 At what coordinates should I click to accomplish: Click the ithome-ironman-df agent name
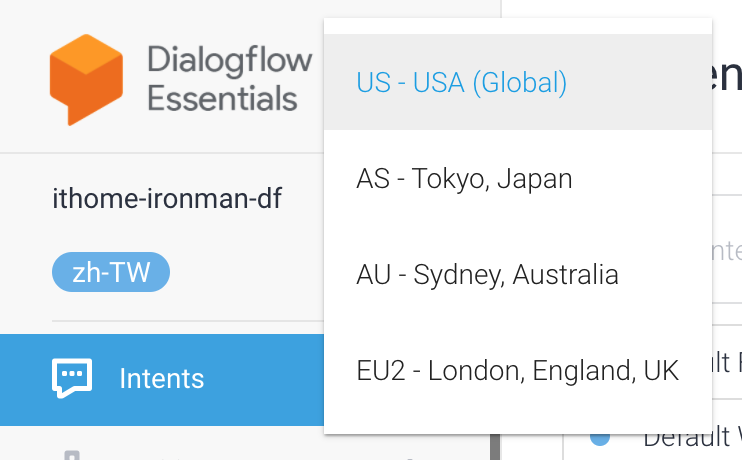point(166,199)
